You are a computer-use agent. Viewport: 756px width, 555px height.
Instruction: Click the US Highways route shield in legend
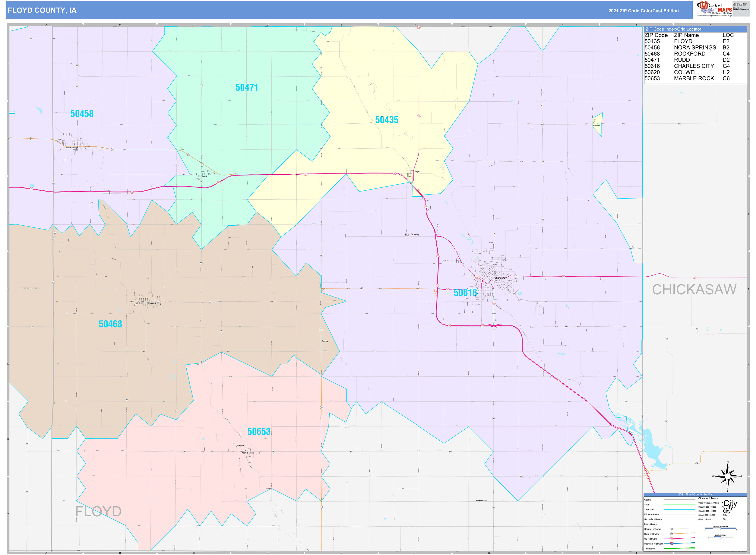point(672,539)
